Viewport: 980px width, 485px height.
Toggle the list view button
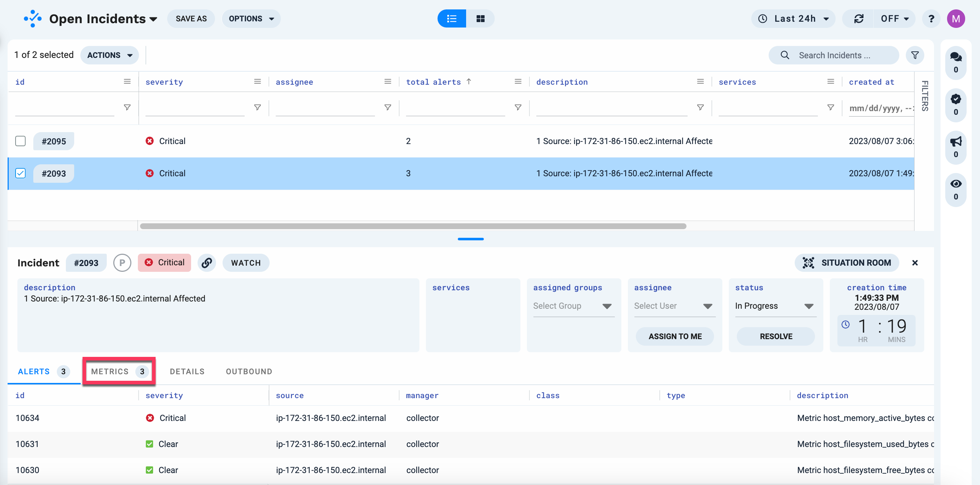coord(451,18)
